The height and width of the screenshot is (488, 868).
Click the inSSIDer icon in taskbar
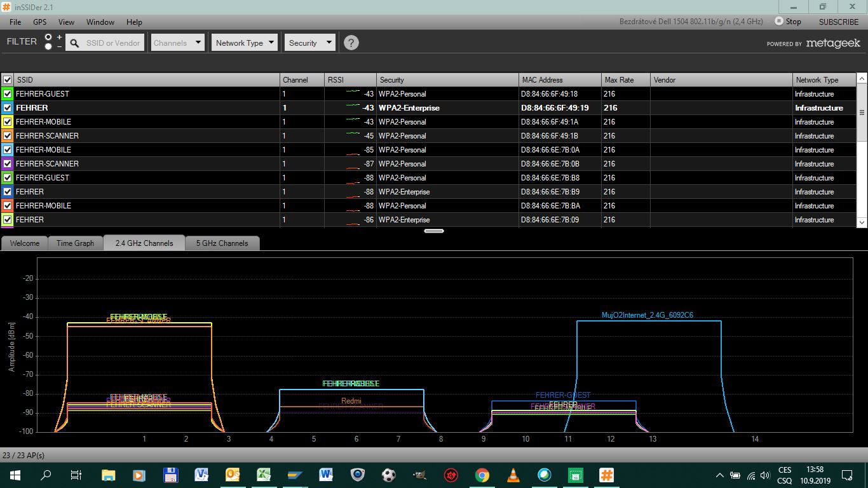pos(607,475)
